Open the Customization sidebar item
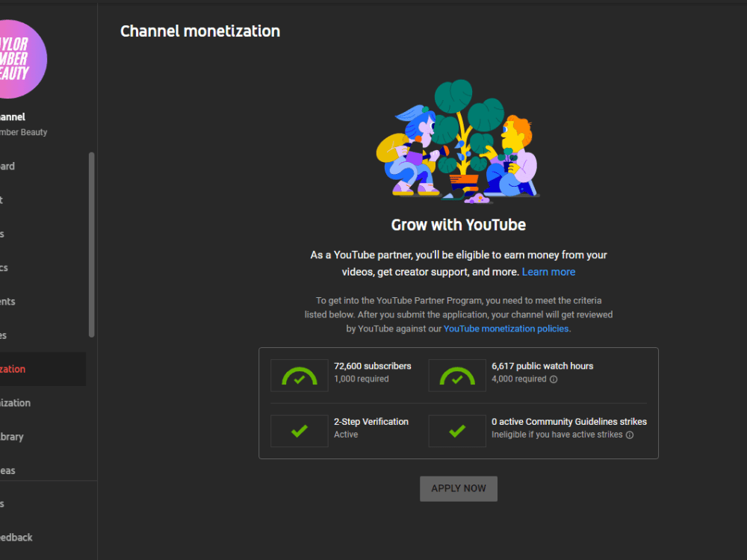The width and height of the screenshot is (747, 560). coord(43,403)
